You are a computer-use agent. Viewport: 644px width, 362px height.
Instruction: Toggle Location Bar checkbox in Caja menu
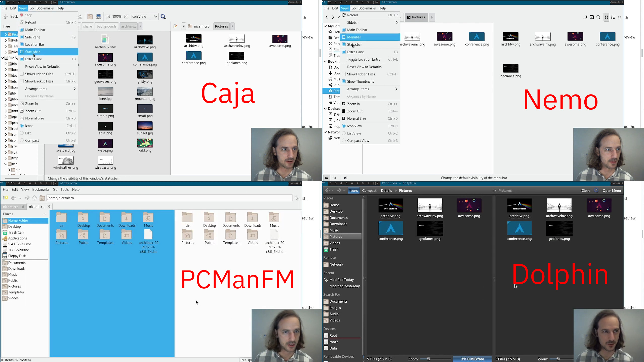[22, 44]
